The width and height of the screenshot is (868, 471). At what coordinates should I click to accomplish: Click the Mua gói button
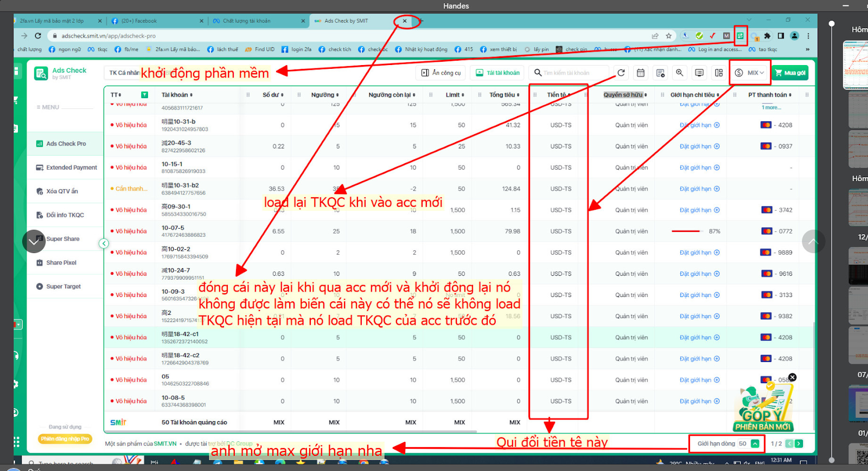tap(790, 73)
